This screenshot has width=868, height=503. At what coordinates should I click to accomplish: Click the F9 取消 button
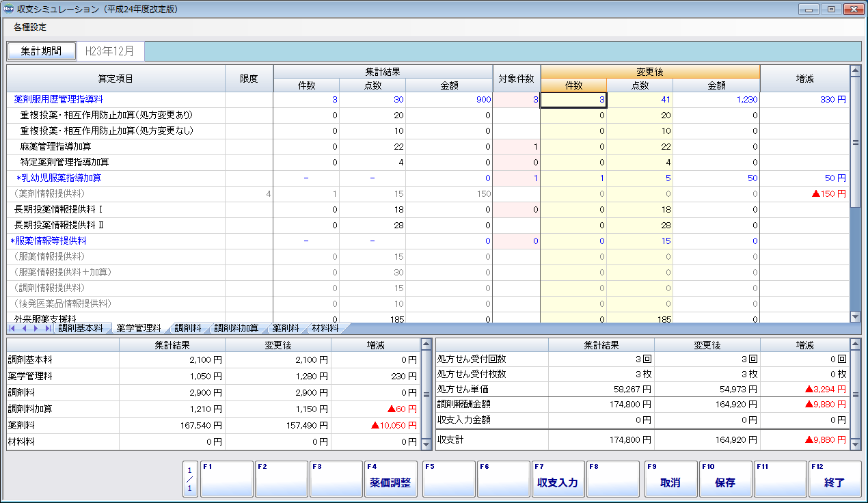670,479
